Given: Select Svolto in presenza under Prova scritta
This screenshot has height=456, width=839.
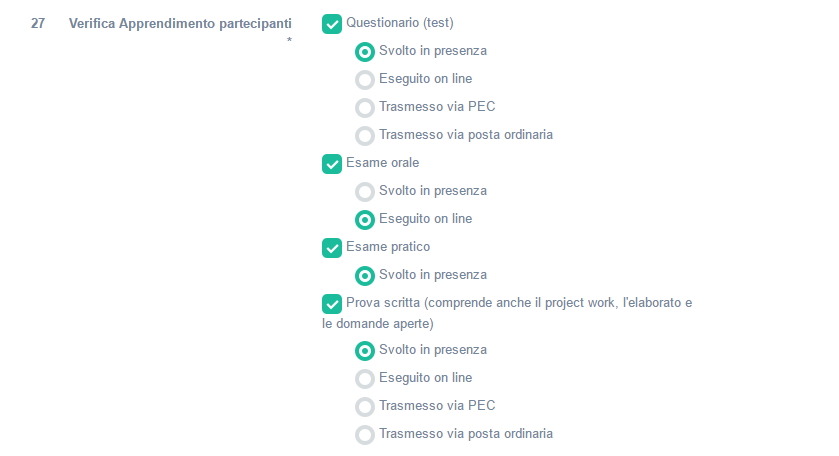Looking at the screenshot, I should [365, 351].
